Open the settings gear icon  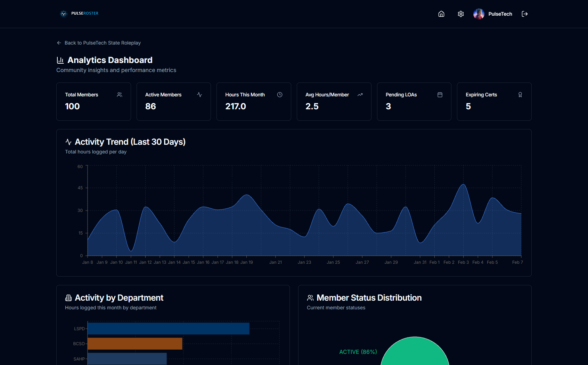tap(461, 14)
